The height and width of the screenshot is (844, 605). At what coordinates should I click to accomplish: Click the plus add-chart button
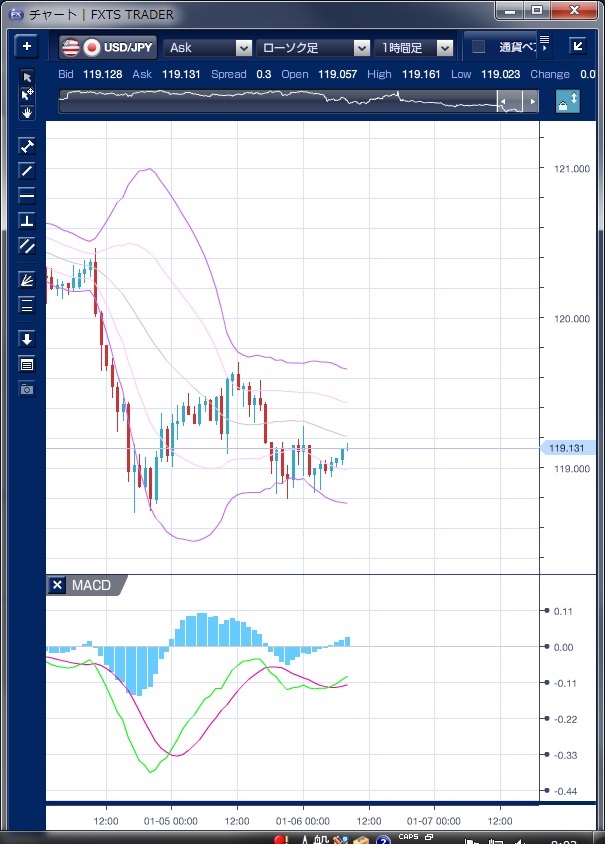pyautogui.click(x=27, y=47)
